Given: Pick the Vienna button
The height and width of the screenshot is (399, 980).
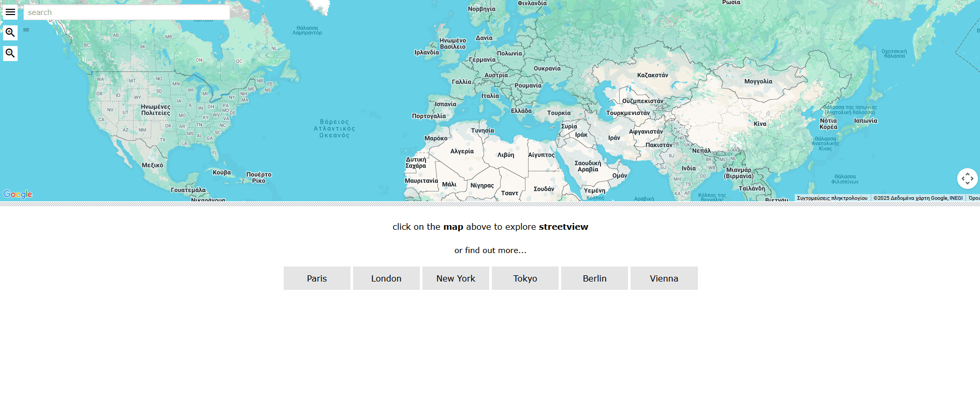Looking at the screenshot, I should (664, 278).
